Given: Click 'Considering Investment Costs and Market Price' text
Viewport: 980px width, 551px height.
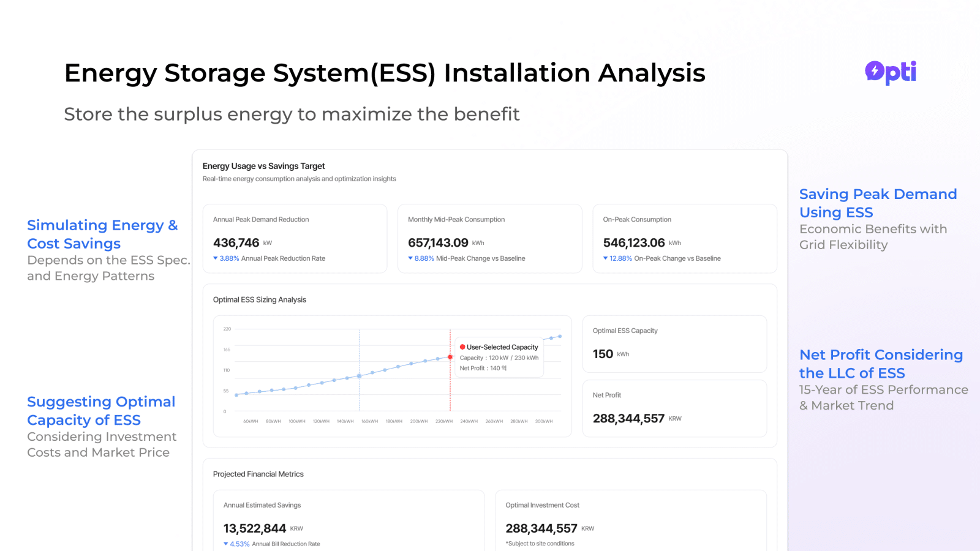Looking at the screenshot, I should (x=102, y=444).
